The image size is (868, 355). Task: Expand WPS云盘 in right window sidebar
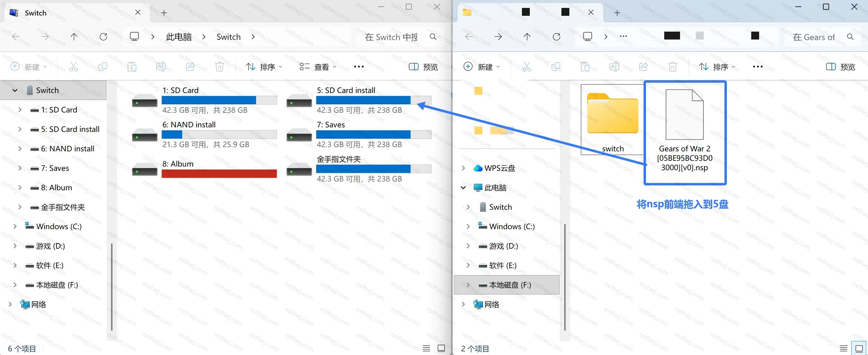[463, 168]
